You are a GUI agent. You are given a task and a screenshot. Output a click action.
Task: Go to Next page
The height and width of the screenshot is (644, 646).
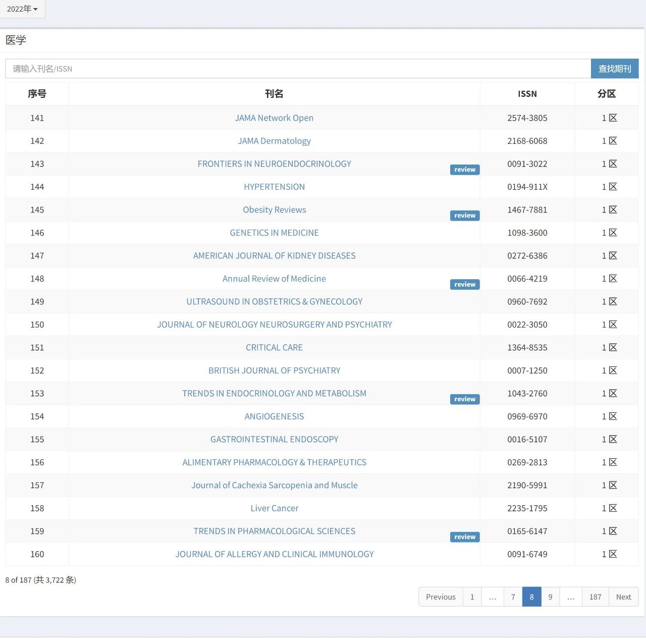624,597
